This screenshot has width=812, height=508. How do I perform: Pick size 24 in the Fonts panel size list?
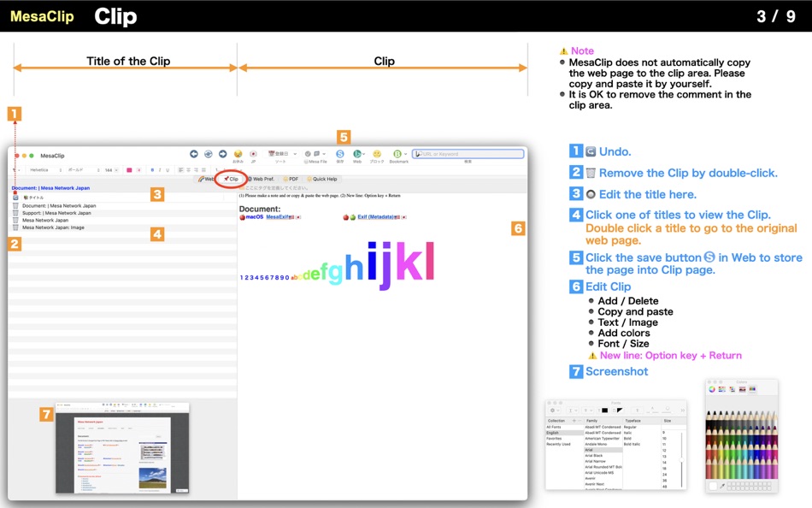(x=664, y=475)
